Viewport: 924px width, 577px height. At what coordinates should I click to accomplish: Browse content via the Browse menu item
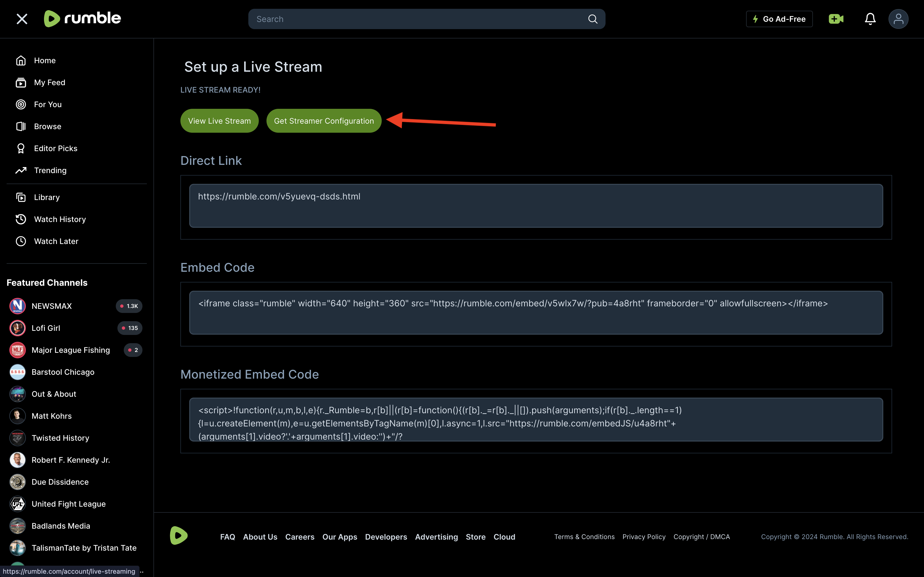[47, 126]
